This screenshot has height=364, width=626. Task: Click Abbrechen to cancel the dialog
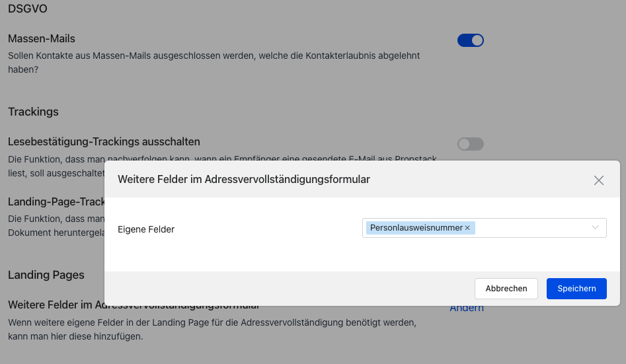point(506,289)
